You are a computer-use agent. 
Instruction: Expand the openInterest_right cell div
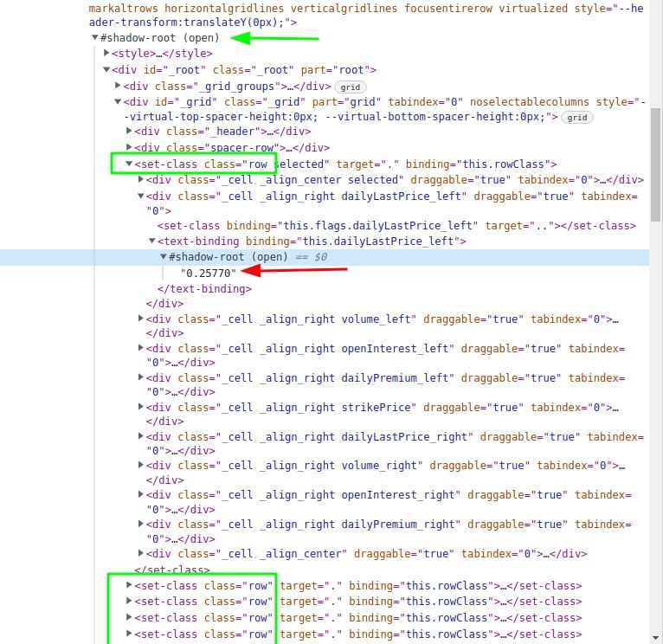(141, 494)
